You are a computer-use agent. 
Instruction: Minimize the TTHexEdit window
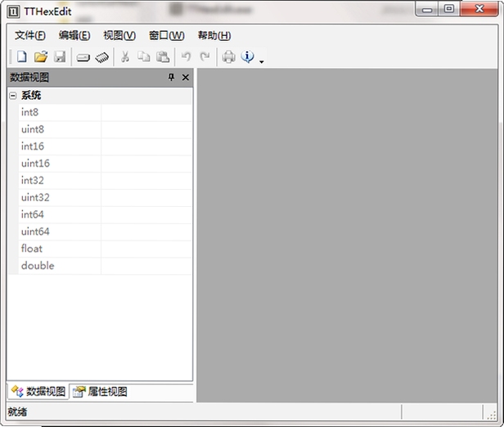(x=427, y=10)
